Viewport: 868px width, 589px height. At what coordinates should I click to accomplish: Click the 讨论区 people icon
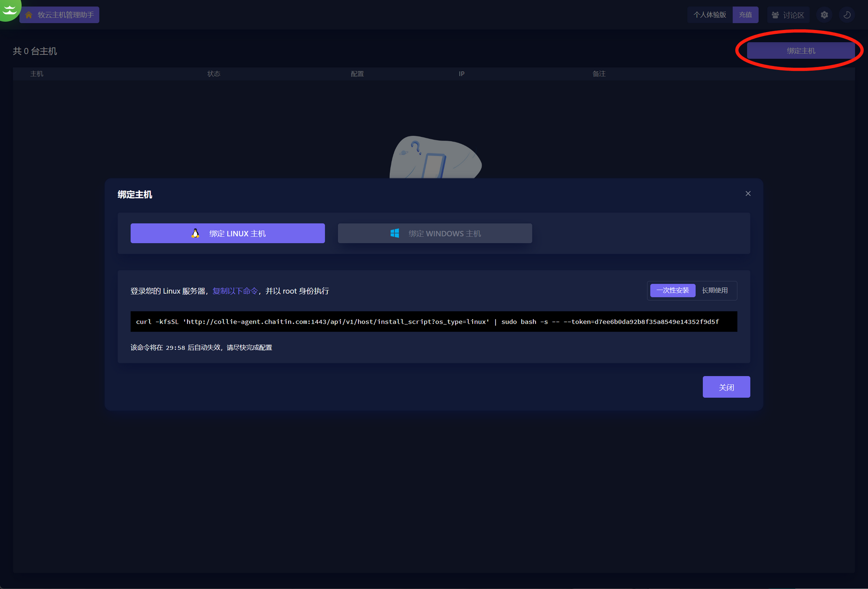[x=775, y=15]
